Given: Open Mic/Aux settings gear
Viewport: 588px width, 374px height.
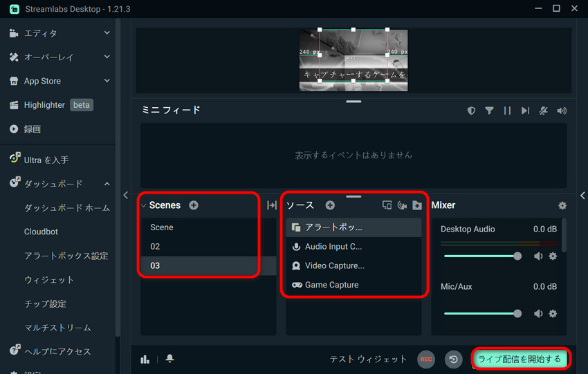Looking at the screenshot, I should pyautogui.click(x=553, y=313).
